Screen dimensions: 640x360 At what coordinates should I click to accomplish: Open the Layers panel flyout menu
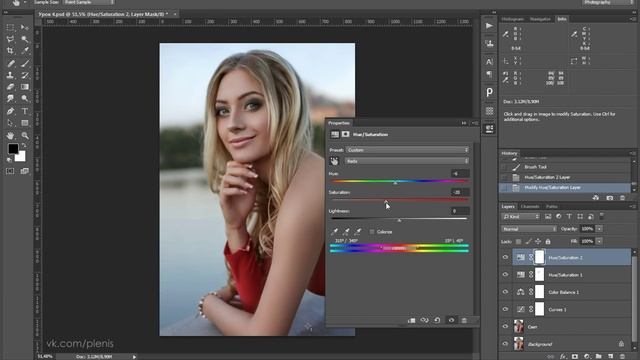coord(632,207)
